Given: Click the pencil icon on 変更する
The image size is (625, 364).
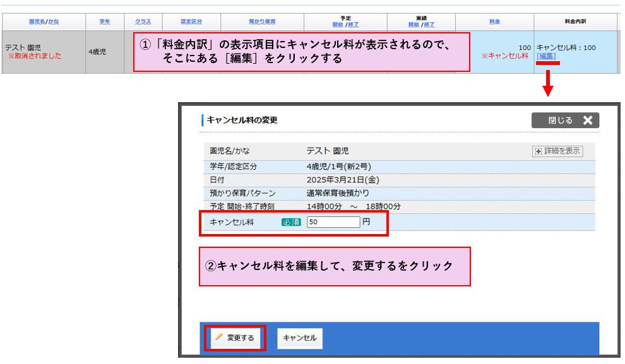Looking at the screenshot, I should [218, 338].
